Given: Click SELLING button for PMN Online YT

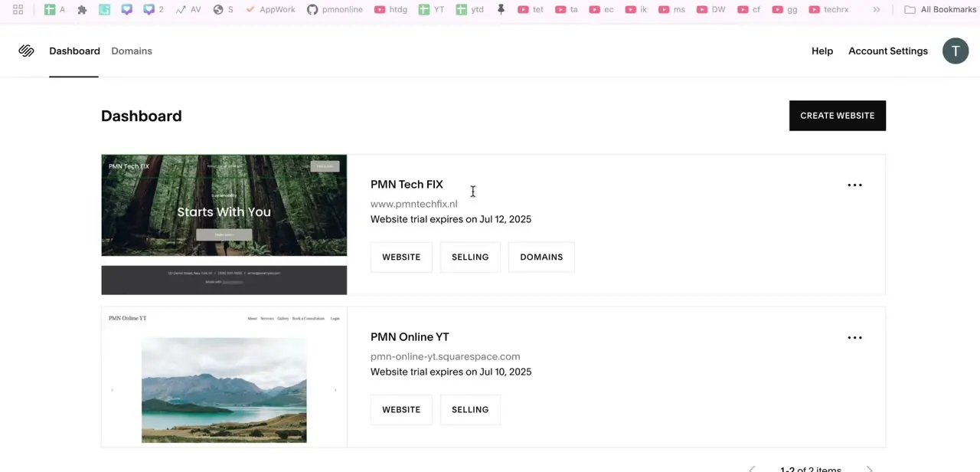Looking at the screenshot, I should (470, 409).
